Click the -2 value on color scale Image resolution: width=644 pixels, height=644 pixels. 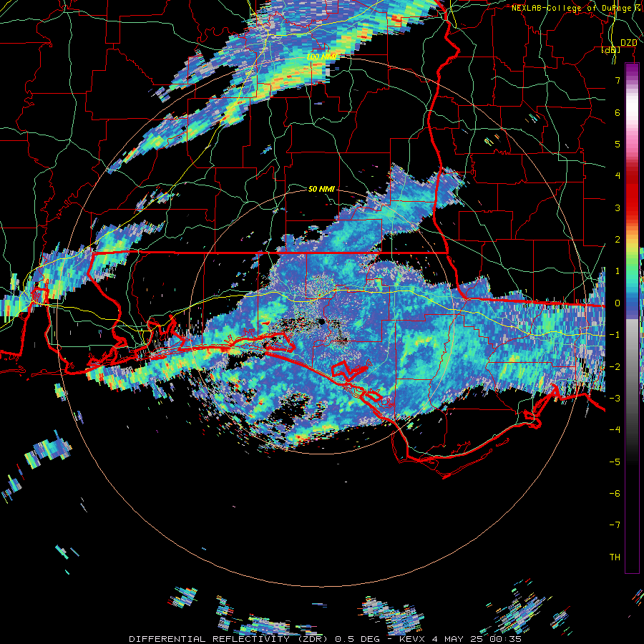coord(615,367)
